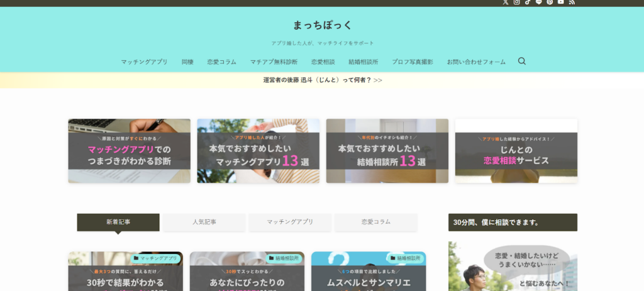Open the Instagram icon in top bar

(517, 3)
